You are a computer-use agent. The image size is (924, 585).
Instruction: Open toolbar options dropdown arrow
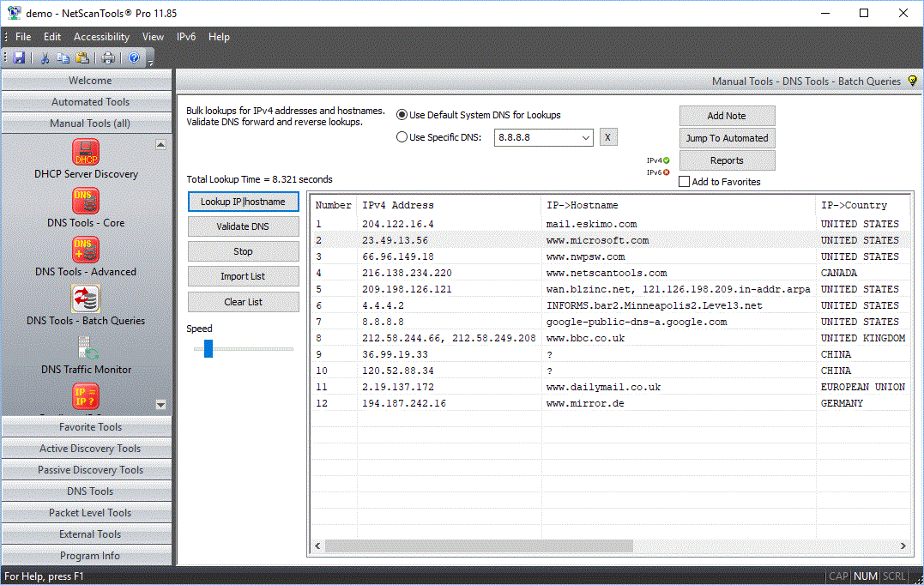coord(150,61)
